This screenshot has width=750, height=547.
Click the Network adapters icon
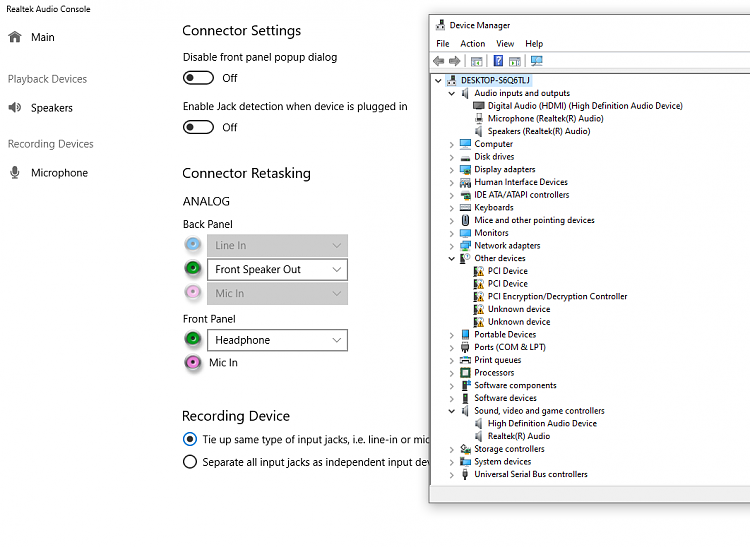pos(465,246)
